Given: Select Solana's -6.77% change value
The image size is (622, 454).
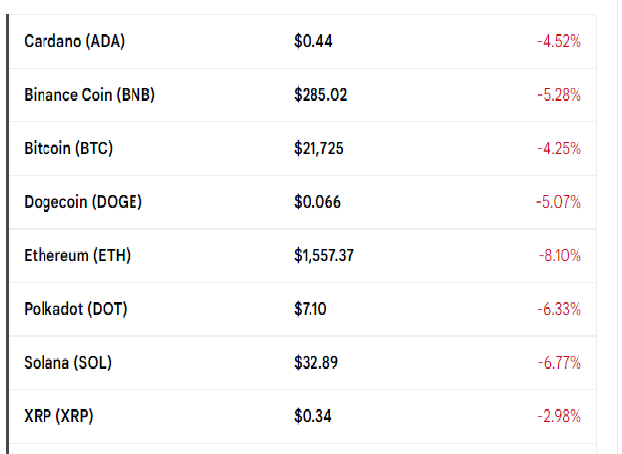Looking at the screenshot, I should tap(559, 363).
